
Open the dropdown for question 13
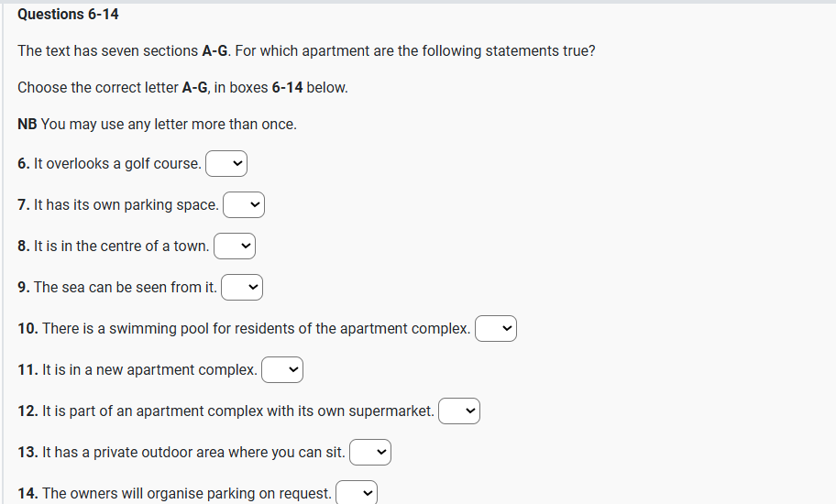tap(370, 453)
